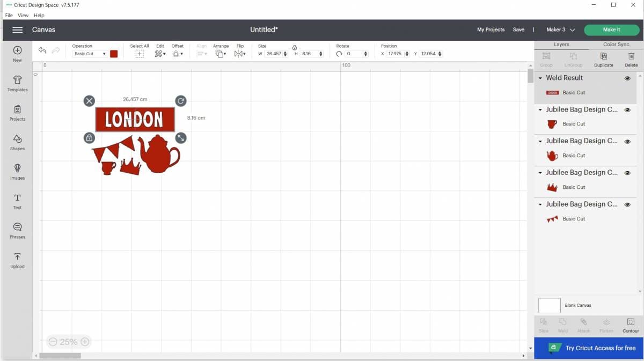Click the rotate handle on the LONDON design
This screenshot has width=644, height=361.
(181, 101)
